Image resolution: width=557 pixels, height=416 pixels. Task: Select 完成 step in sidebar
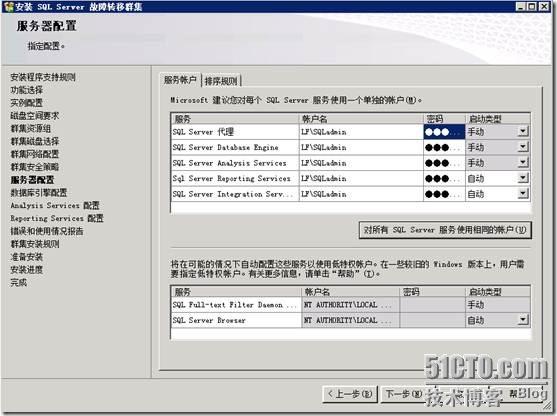(x=18, y=282)
